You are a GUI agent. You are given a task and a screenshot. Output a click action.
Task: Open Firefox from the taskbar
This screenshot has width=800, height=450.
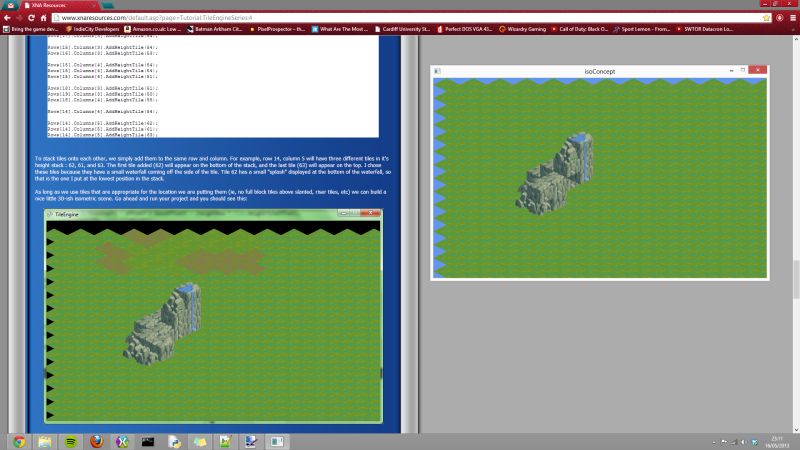pos(96,442)
